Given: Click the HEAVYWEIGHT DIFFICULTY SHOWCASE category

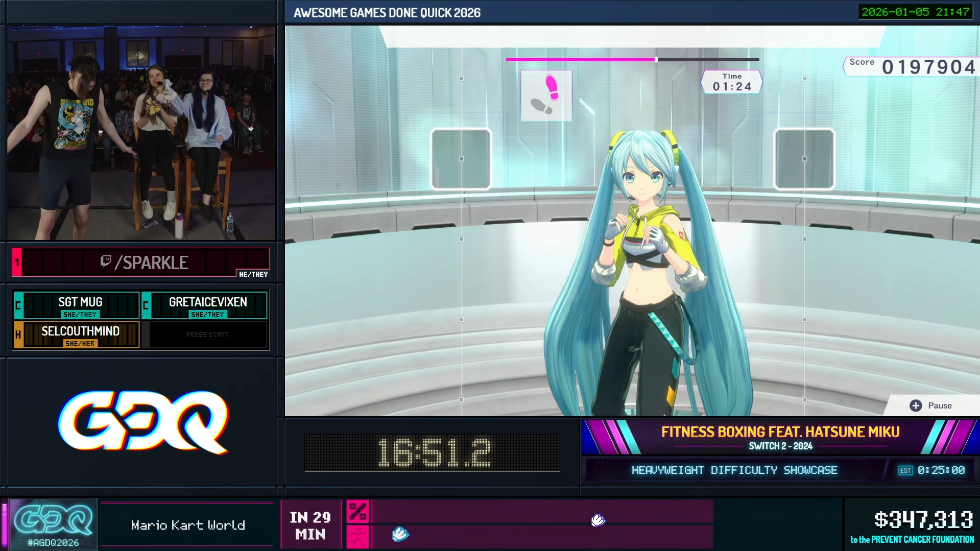Looking at the screenshot, I should click(x=734, y=470).
